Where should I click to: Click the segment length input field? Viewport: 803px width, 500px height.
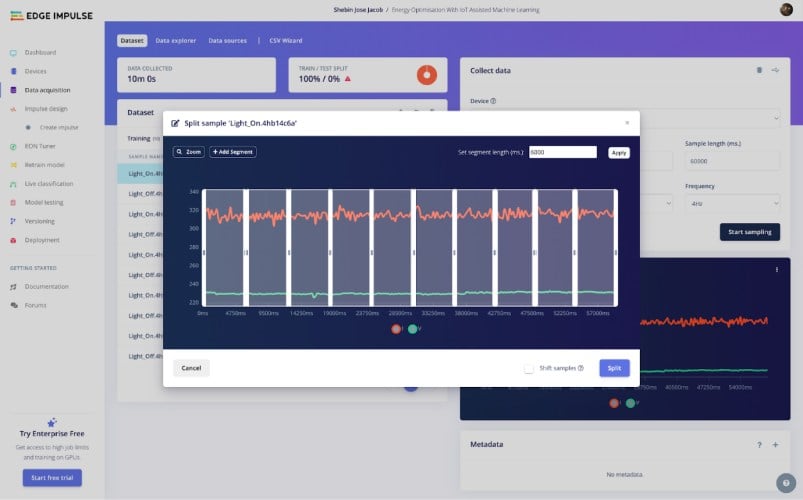click(562, 152)
